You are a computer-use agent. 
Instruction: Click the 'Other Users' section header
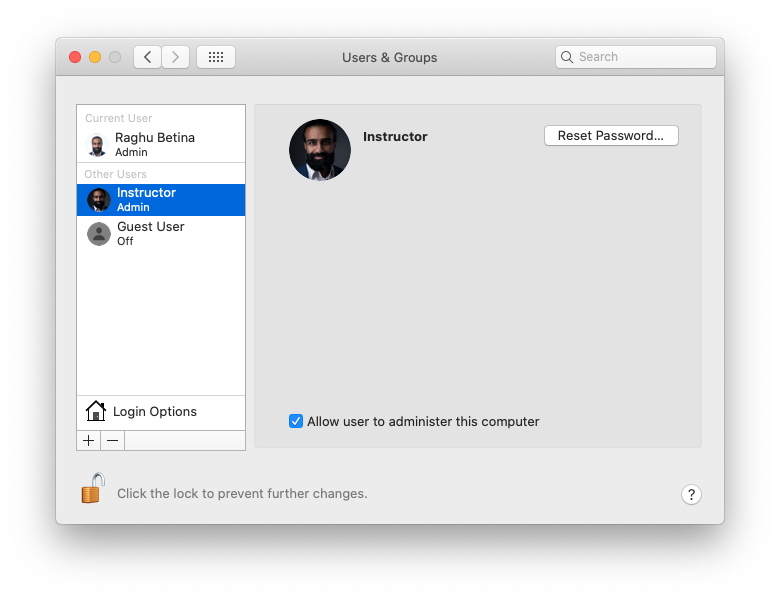[x=115, y=175]
